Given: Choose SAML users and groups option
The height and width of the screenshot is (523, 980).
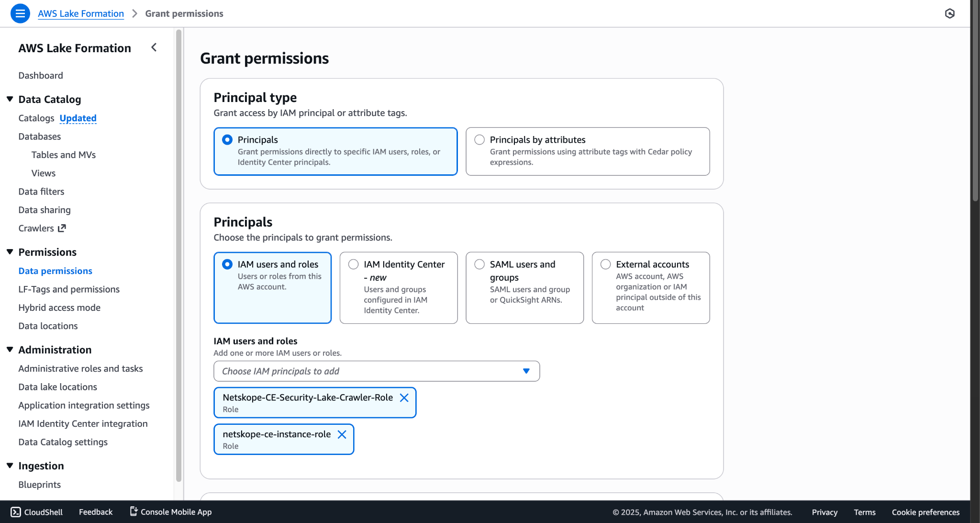Looking at the screenshot, I should [x=524, y=288].
